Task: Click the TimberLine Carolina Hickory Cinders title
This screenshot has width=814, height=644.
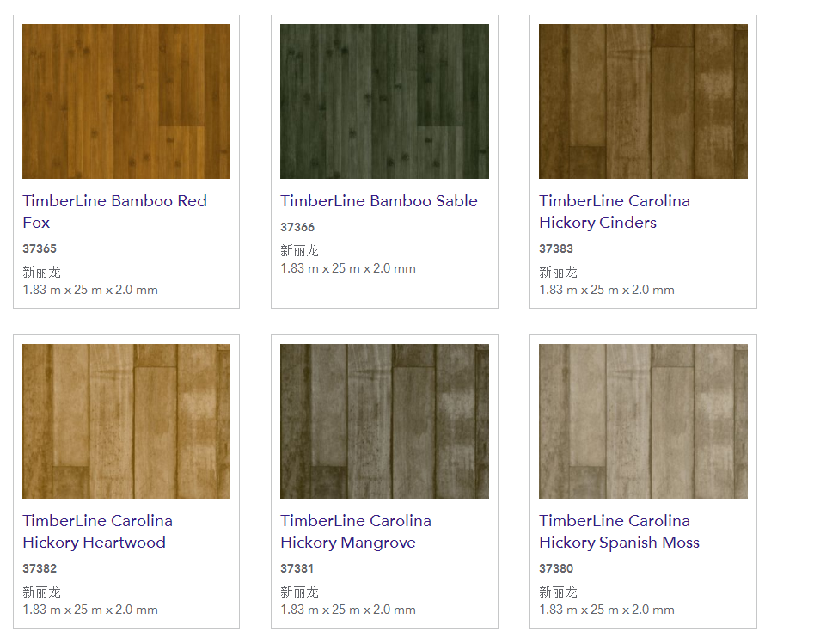Action: click(x=614, y=212)
